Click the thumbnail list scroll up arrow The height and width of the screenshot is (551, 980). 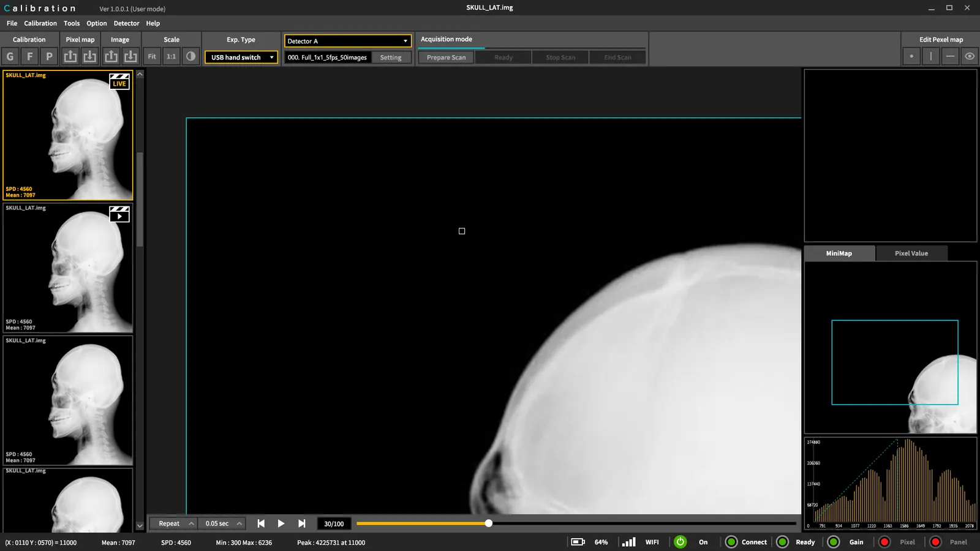click(x=140, y=74)
